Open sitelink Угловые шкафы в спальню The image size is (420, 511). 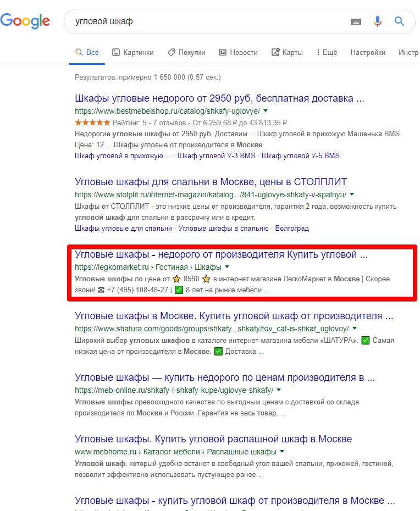click(x=223, y=229)
